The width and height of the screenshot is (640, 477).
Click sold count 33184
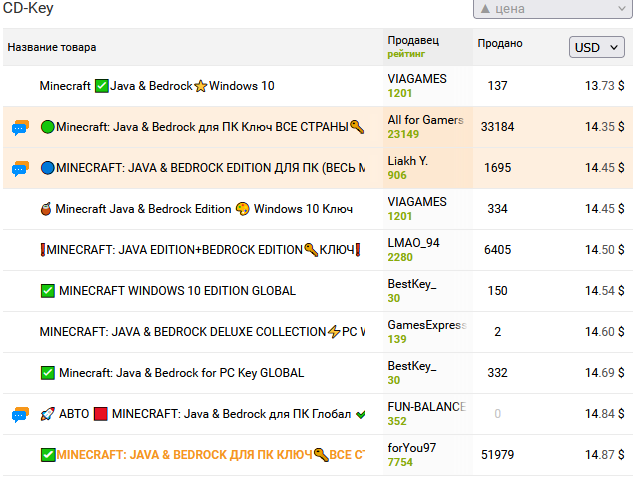click(x=498, y=127)
